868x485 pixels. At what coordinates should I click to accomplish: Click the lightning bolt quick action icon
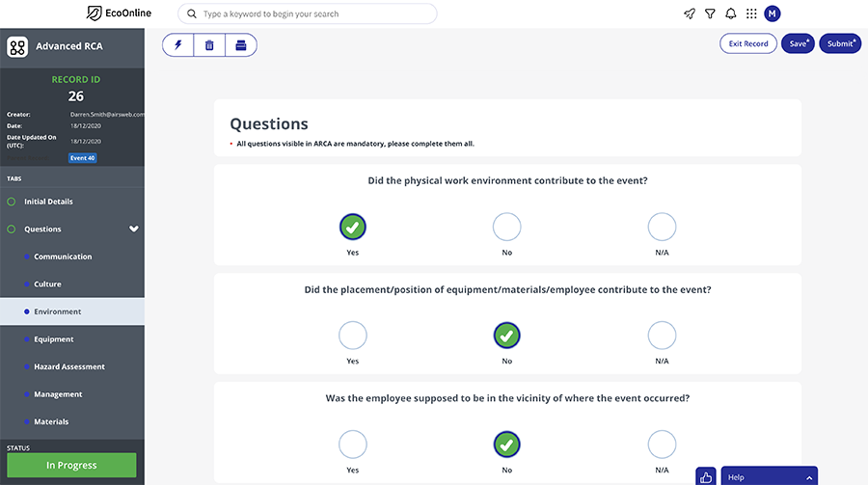(177, 44)
